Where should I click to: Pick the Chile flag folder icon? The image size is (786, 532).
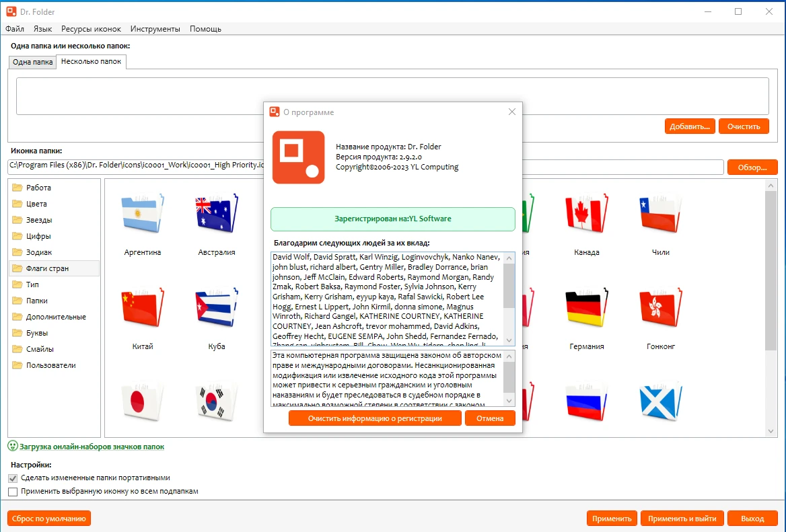click(x=660, y=214)
